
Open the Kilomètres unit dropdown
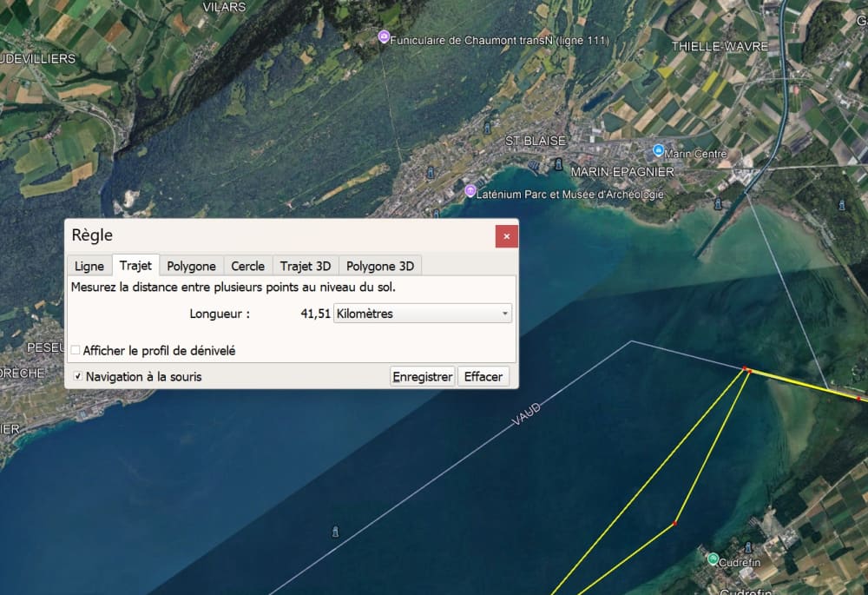tap(423, 314)
